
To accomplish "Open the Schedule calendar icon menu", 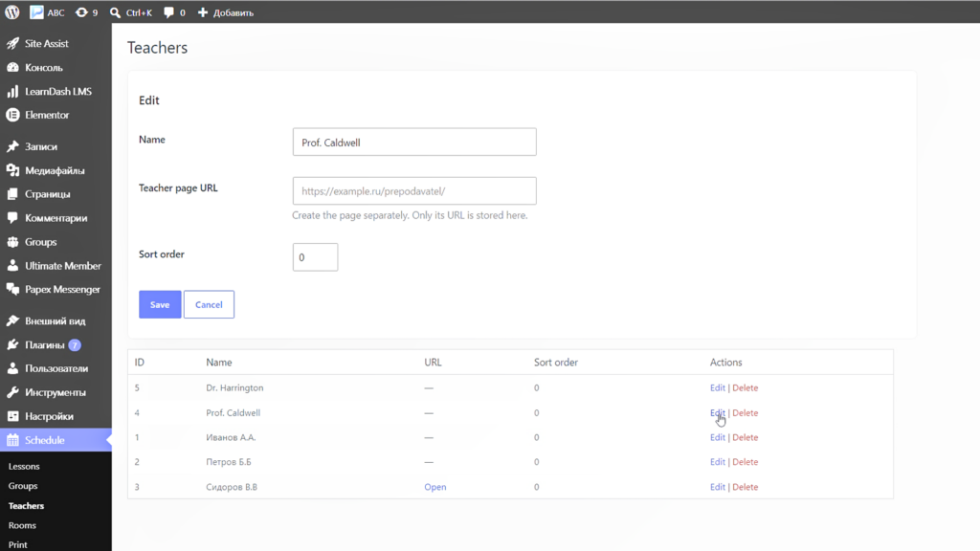I will click(12, 440).
